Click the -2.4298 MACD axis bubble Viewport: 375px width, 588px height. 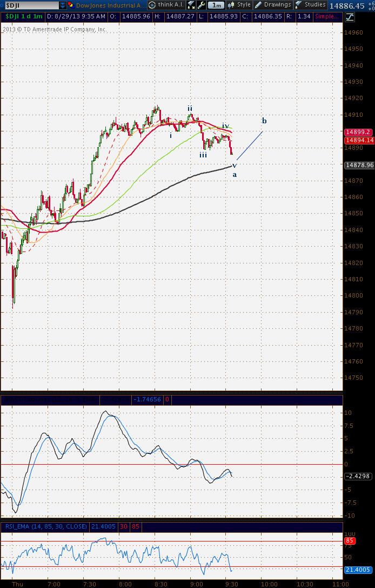pyautogui.click(x=357, y=476)
